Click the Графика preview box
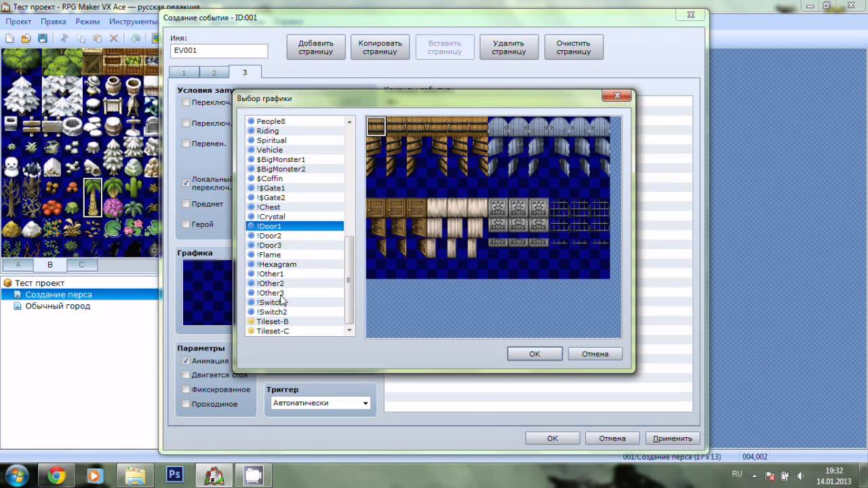Image resolution: width=868 pixels, height=488 pixels. 208,293
